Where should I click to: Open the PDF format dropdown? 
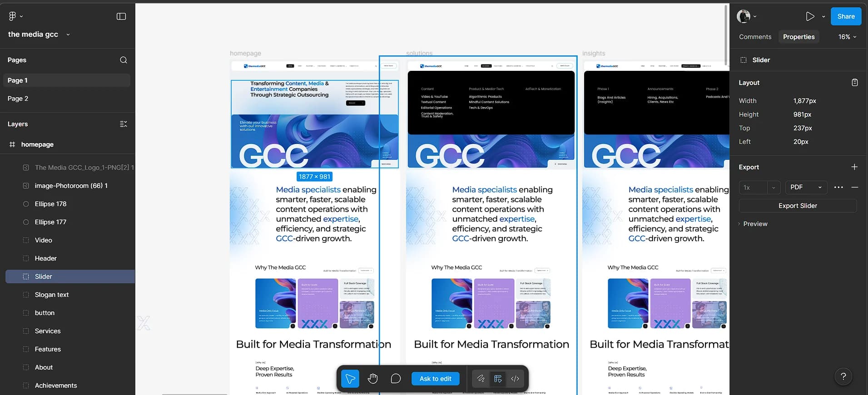coord(806,188)
